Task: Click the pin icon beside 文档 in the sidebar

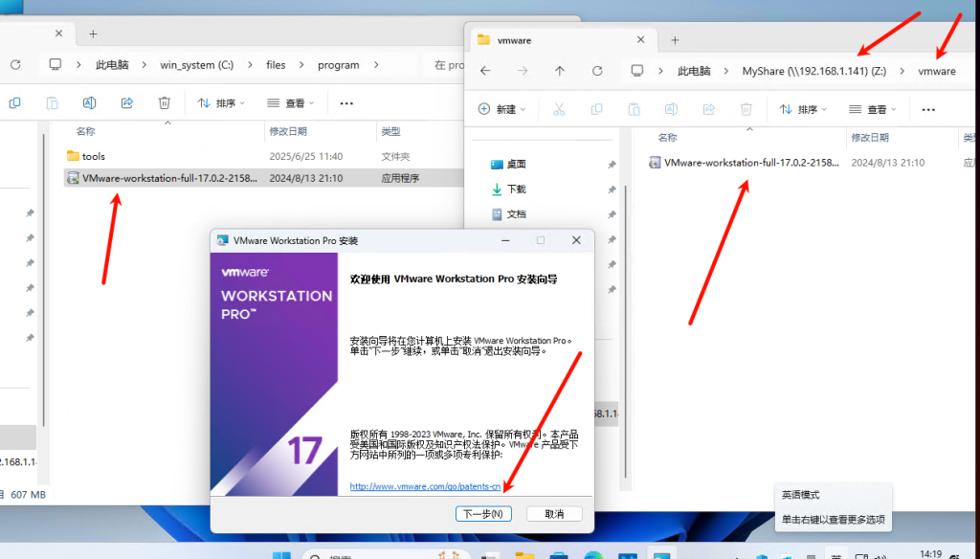Action: pos(612,214)
